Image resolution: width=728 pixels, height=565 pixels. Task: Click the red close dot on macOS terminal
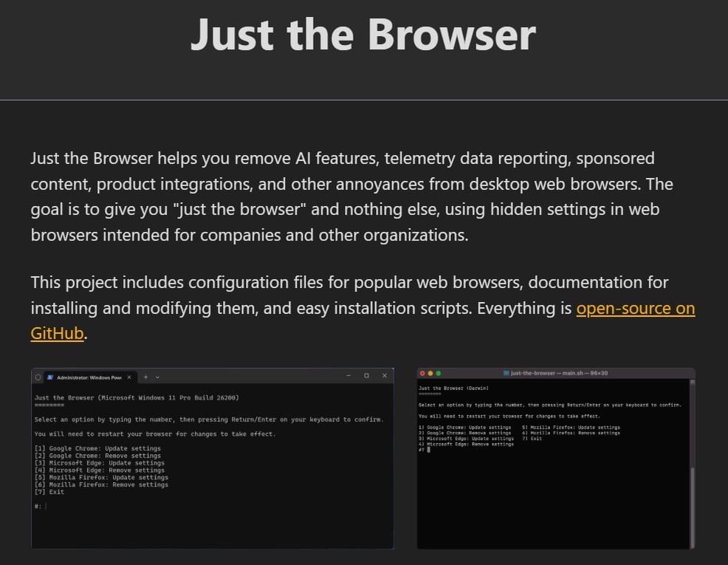(422, 373)
